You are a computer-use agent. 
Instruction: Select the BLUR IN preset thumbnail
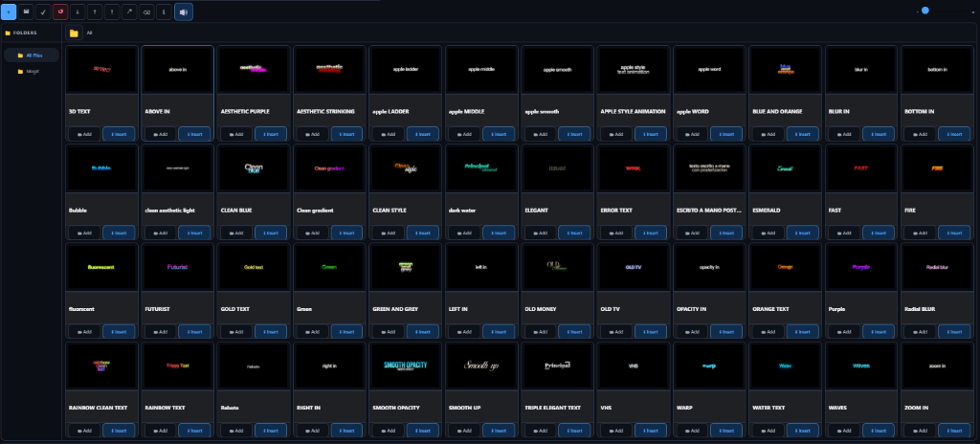[x=860, y=70]
